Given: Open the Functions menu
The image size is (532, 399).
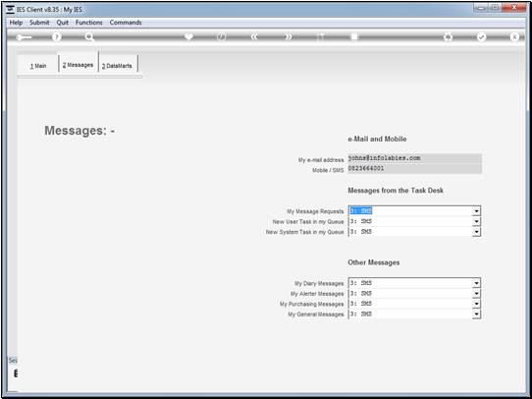Looking at the screenshot, I should 89,23.
